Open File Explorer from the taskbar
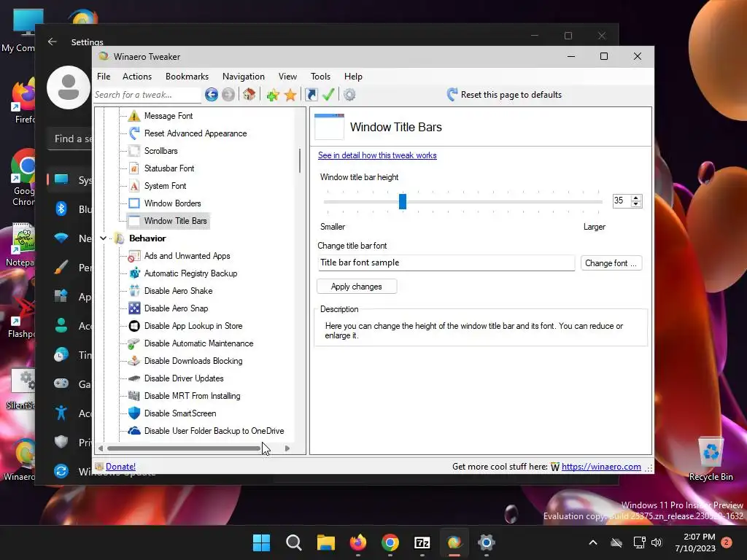Image resolution: width=747 pixels, height=560 pixels. (326, 542)
